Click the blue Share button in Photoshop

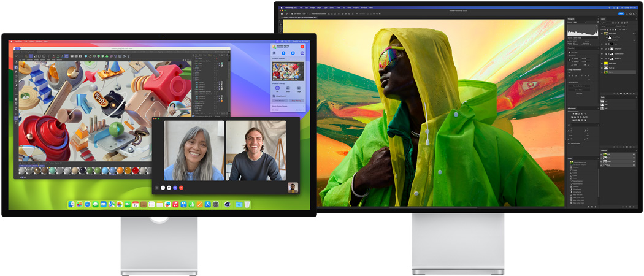621,13
